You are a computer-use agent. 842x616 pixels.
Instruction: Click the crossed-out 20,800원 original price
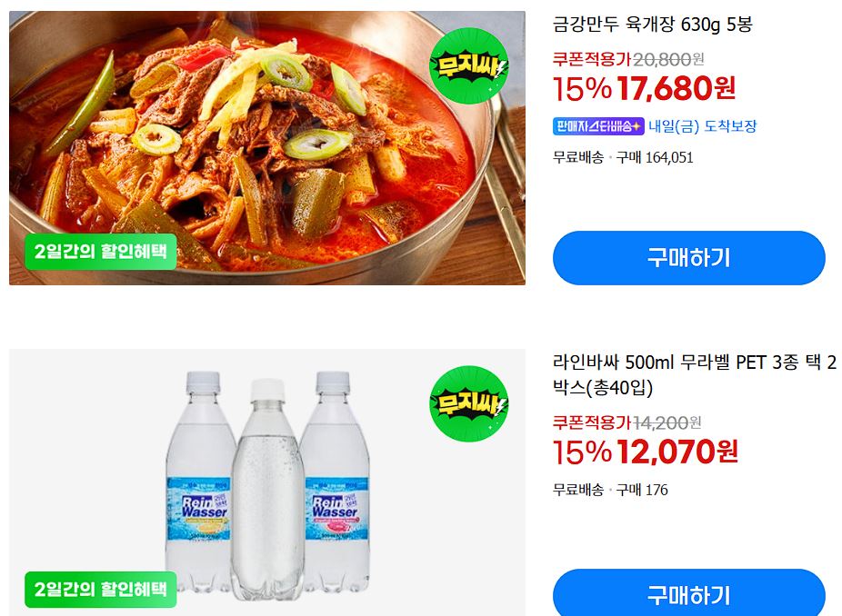(x=668, y=59)
